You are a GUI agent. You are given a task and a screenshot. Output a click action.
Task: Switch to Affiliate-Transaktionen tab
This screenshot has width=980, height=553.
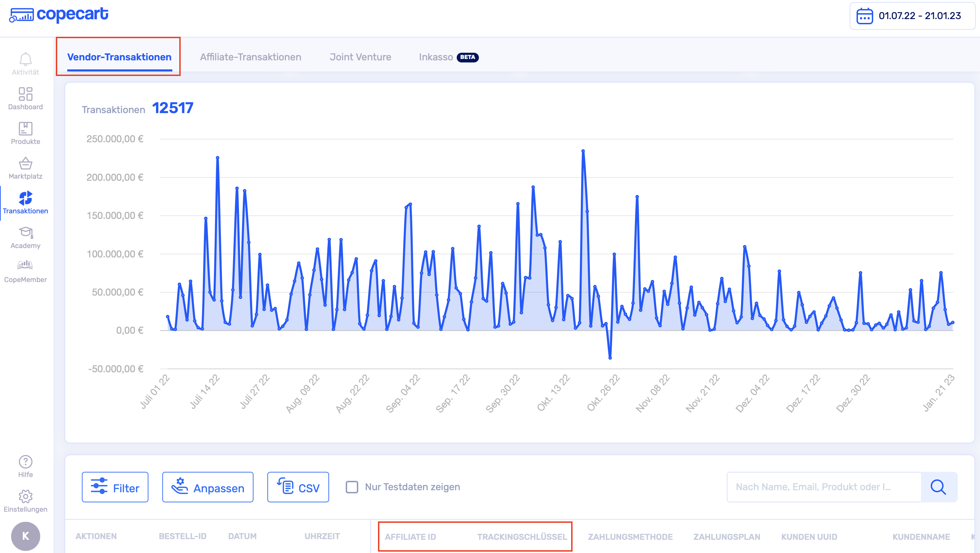coord(250,57)
